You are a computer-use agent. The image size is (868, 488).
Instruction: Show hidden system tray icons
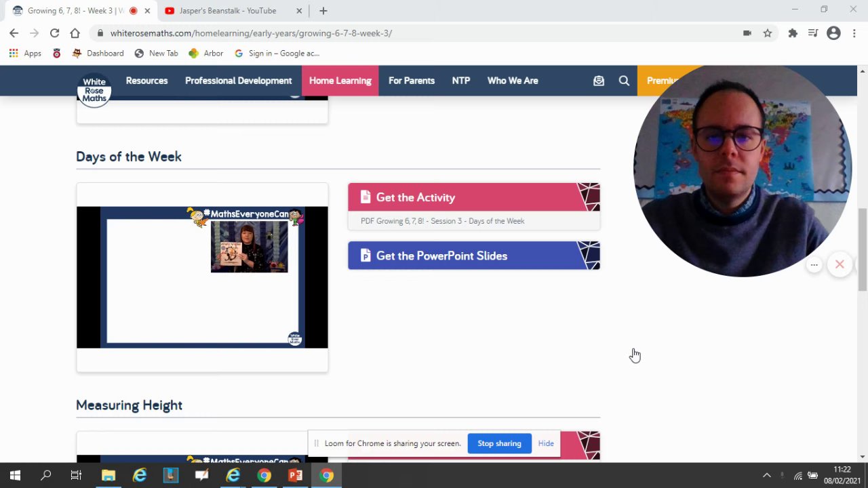[767, 476]
